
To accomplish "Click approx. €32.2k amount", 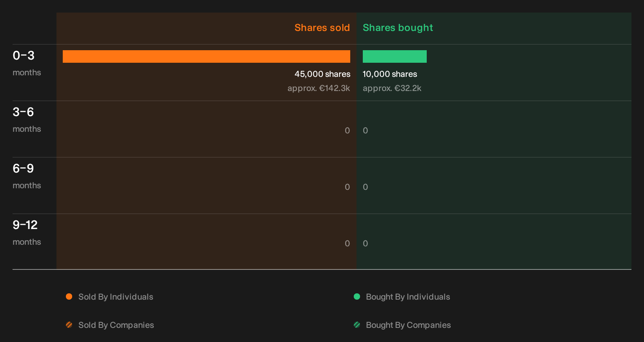I will (392, 88).
